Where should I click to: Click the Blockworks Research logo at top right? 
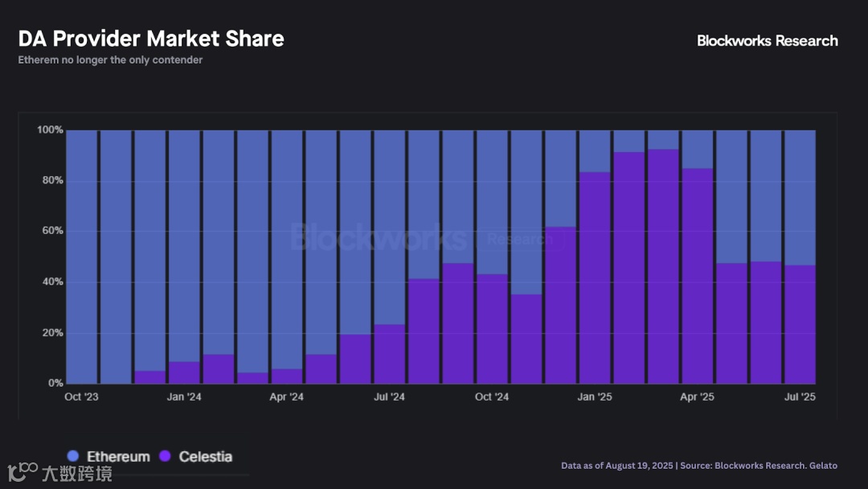tap(767, 41)
